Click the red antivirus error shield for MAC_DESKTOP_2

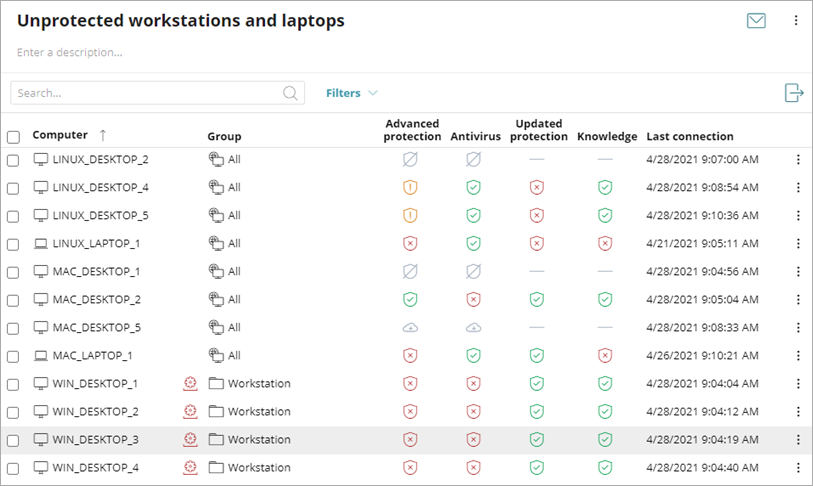click(474, 299)
